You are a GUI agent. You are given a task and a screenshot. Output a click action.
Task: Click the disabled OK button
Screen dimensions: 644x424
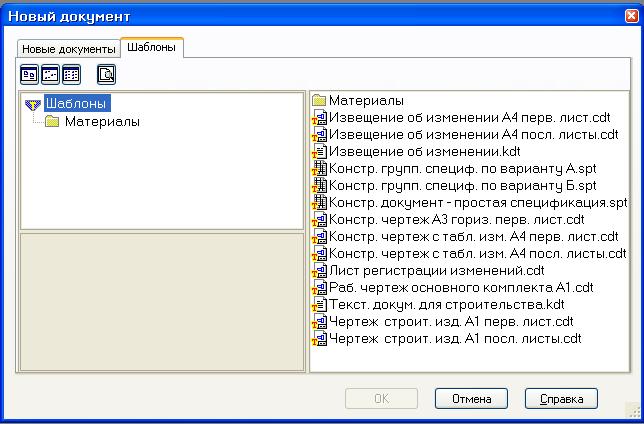click(382, 399)
